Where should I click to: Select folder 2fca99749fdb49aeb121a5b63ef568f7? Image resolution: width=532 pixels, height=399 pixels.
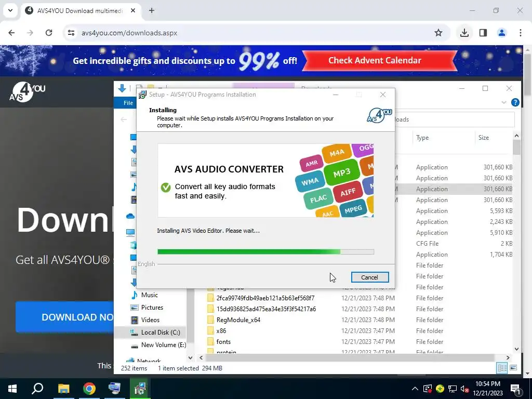point(265,298)
